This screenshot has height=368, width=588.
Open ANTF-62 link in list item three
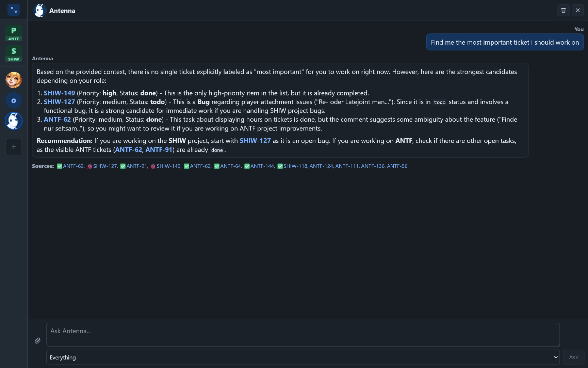coord(57,120)
